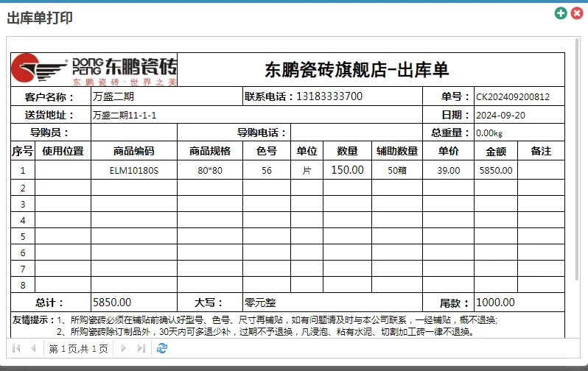This screenshot has height=371, width=588.
Task: Click the 导购员 label
Action: tap(49, 132)
